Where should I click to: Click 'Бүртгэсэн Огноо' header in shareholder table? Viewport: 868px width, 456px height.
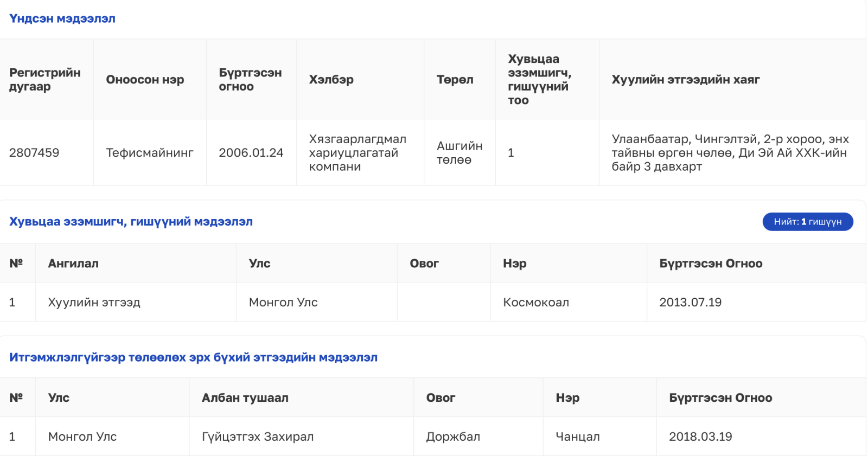point(711,264)
